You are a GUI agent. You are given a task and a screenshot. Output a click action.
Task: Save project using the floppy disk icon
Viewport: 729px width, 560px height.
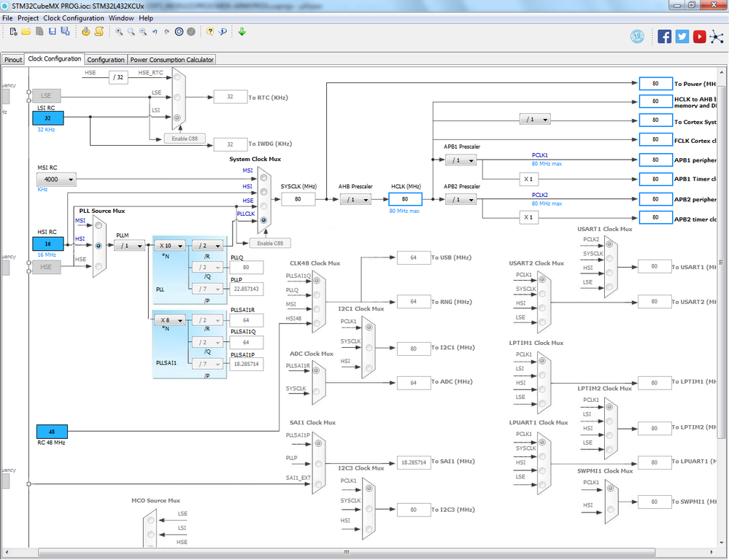[52, 31]
